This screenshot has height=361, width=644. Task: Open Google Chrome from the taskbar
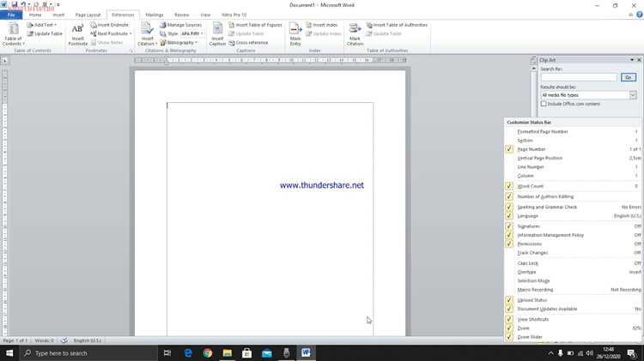point(208,352)
